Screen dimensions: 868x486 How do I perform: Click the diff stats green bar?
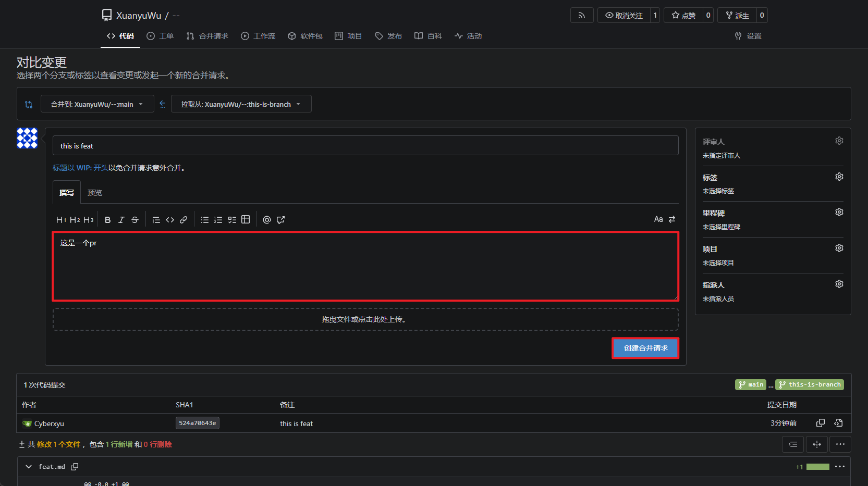[x=817, y=467]
